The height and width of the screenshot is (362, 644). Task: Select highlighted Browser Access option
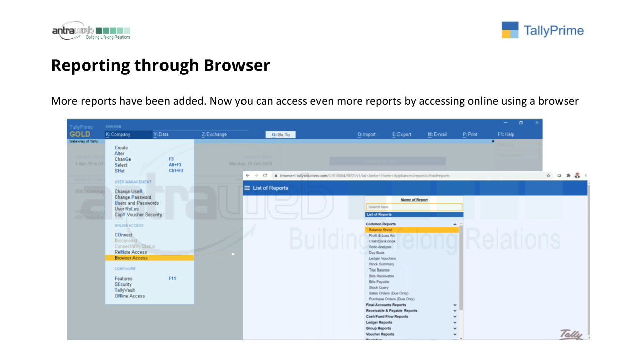pos(149,258)
